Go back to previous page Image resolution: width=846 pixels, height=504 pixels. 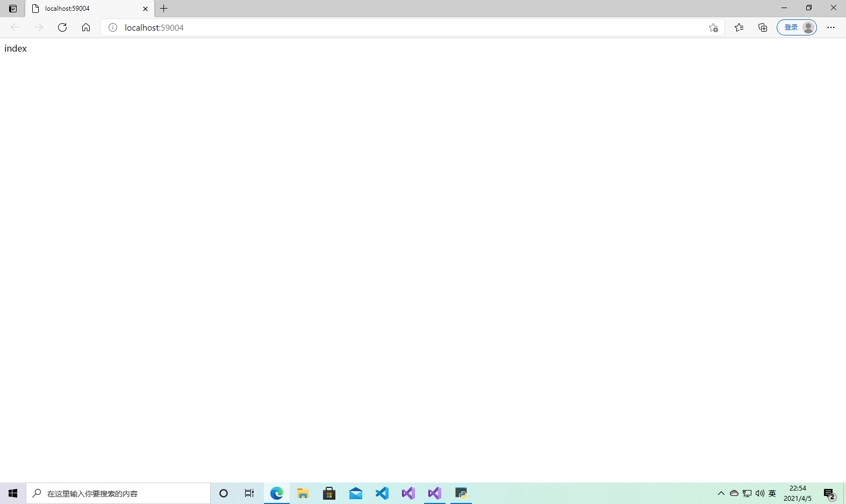(15, 27)
